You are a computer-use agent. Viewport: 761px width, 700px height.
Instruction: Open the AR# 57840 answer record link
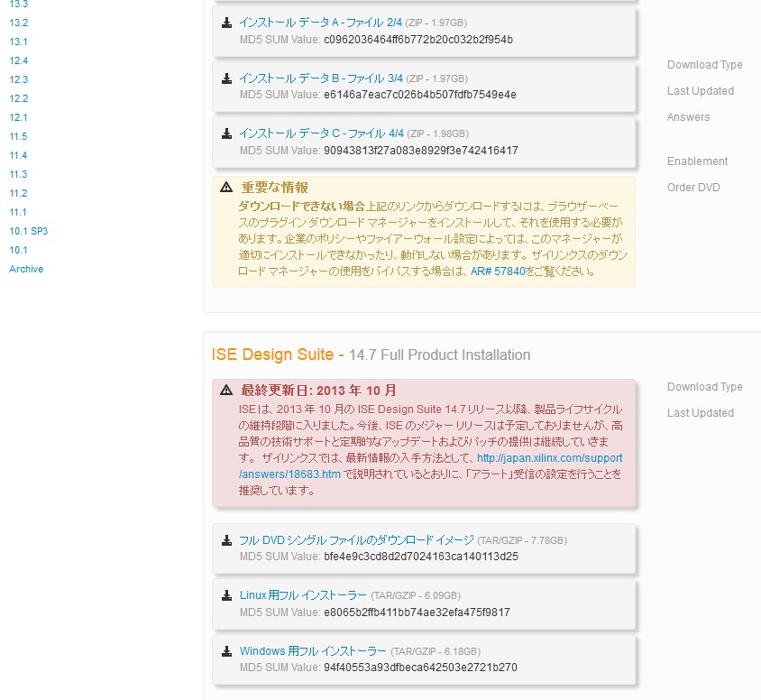pos(498,272)
